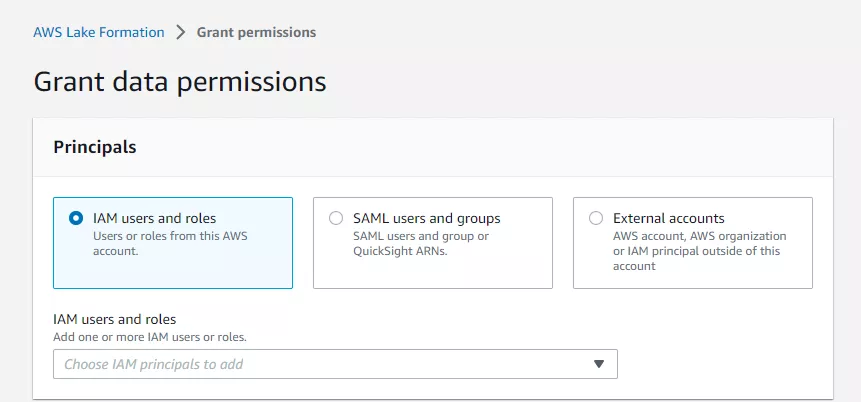Image resolution: width=861 pixels, height=402 pixels.
Task: Select the SAML users and groups radio button
Action: (336, 218)
